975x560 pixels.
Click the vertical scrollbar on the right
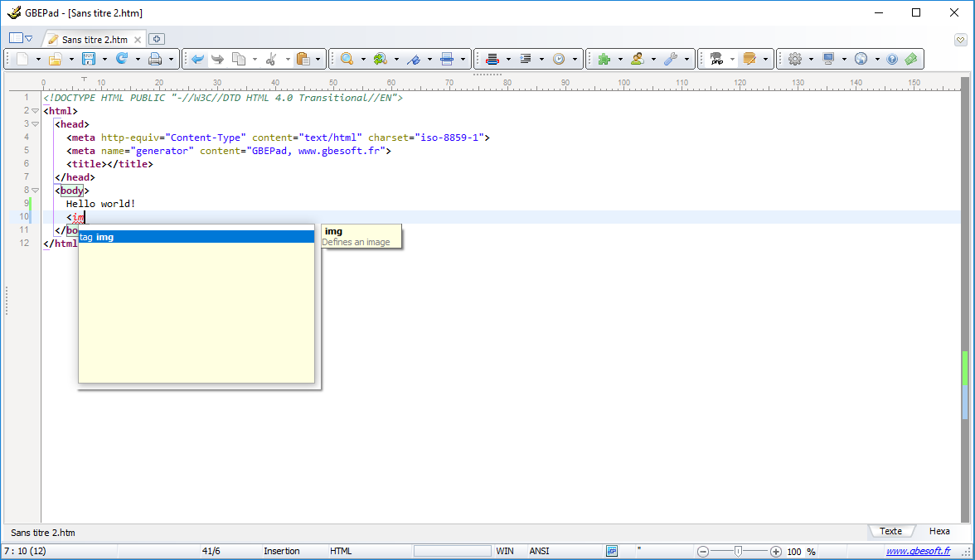tap(965, 300)
